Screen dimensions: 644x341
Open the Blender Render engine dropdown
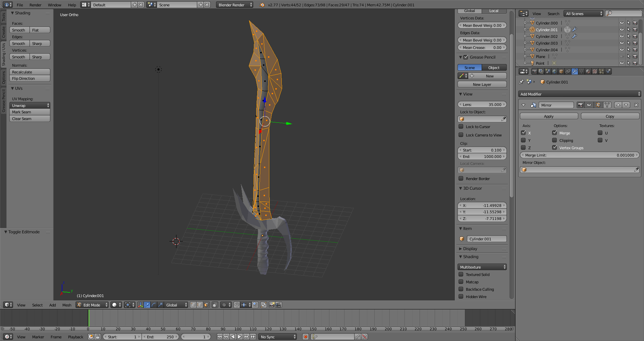(235, 5)
